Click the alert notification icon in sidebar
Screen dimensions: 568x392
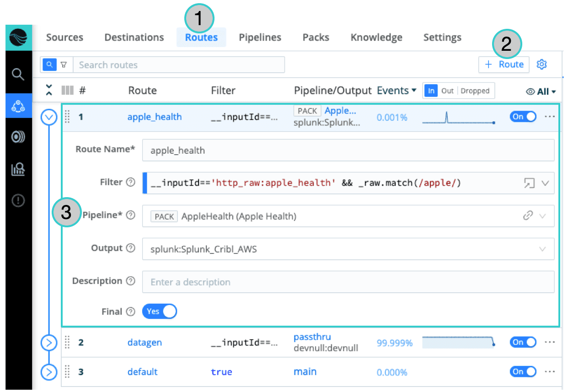pos(18,200)
